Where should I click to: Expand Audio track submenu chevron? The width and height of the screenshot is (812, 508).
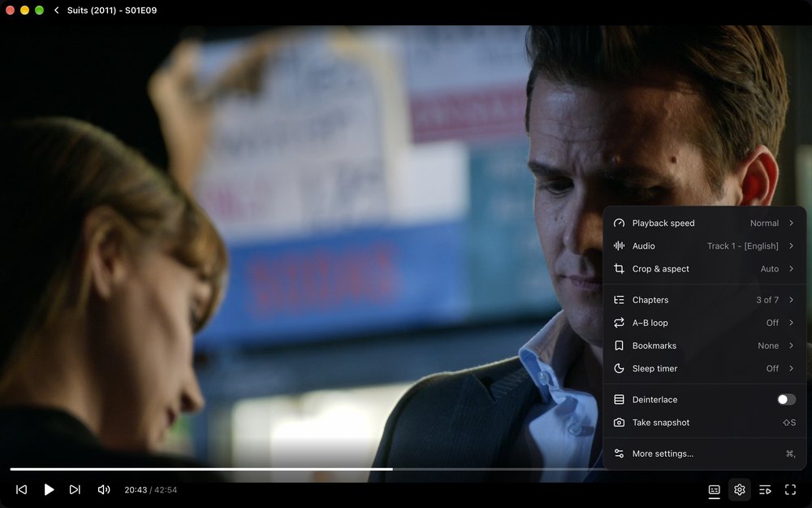click(791, 245)
